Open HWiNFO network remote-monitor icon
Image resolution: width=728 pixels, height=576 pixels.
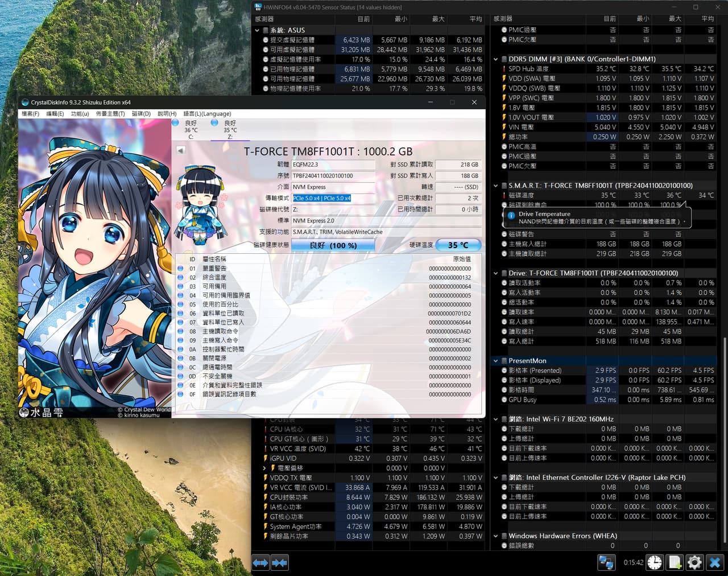click(x=606, y=562)
